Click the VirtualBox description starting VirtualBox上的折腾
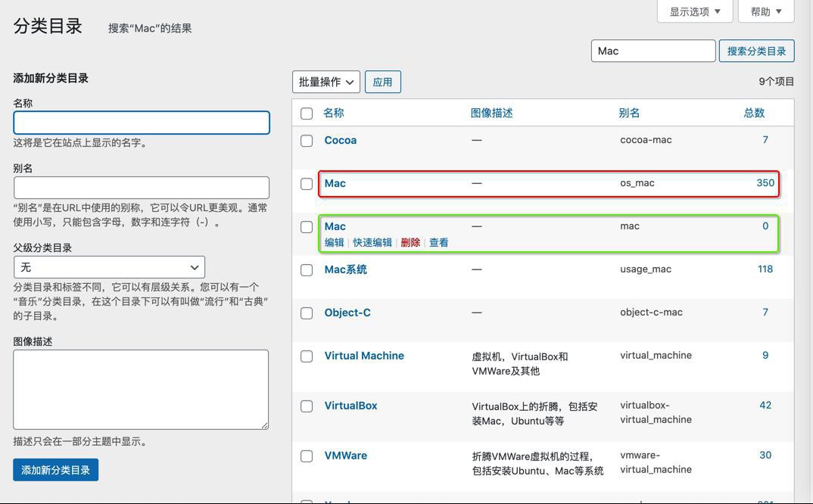This screenshot has height=504, width=813. [x=534, y=413]
